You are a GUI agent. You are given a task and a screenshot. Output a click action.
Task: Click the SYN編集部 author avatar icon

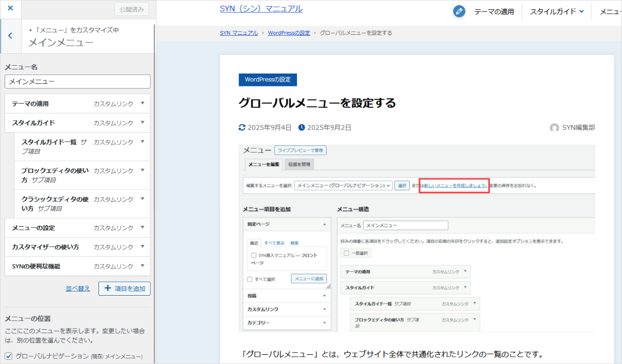[x=554, y=128]
